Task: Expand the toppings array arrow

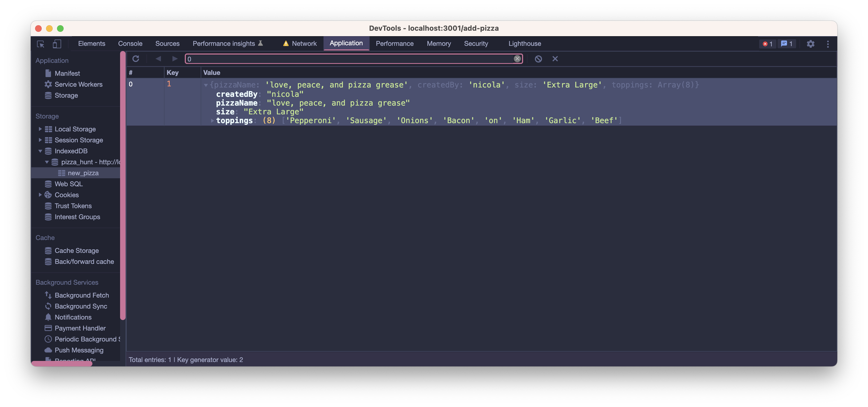Action: [x=212, y=121]
